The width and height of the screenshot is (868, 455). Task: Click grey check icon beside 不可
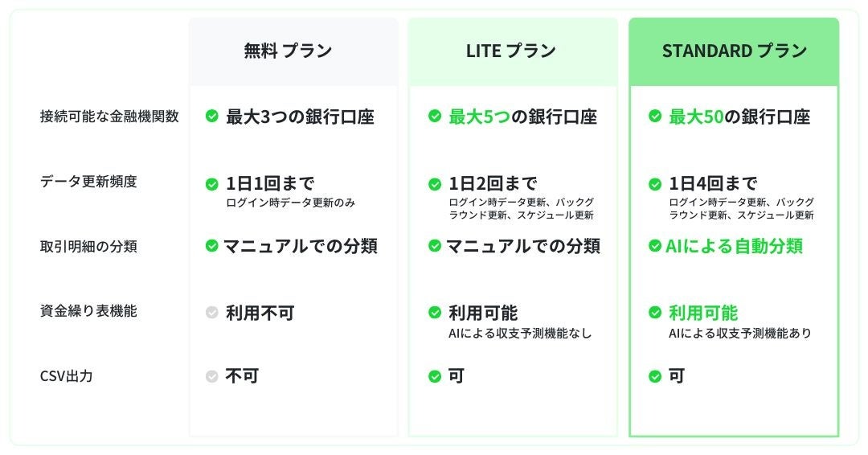[x=211, y=376]
